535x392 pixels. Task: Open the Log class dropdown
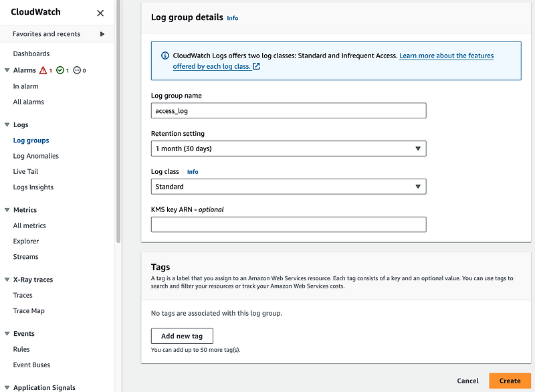(288, 187)
